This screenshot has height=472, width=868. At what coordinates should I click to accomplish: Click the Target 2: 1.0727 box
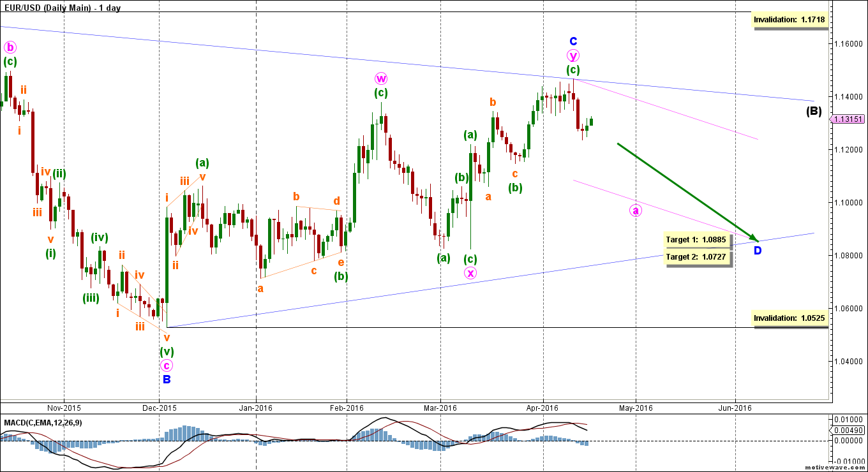pos(696,256)
